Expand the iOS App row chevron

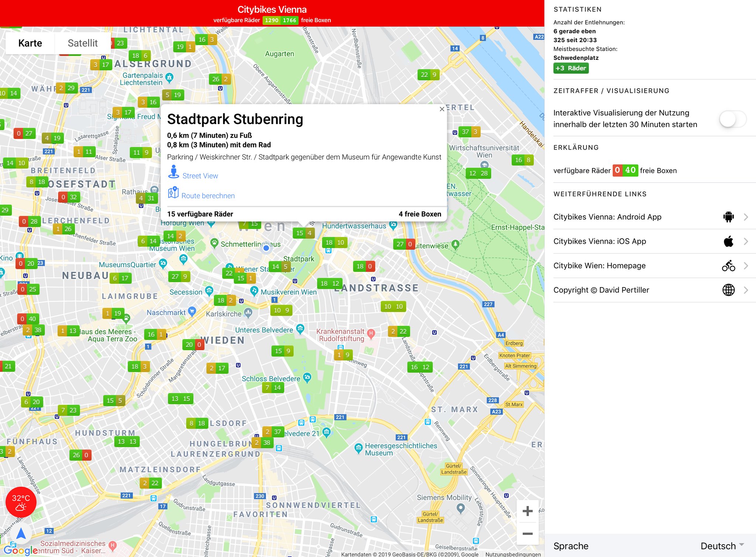[x=746, y=241]
